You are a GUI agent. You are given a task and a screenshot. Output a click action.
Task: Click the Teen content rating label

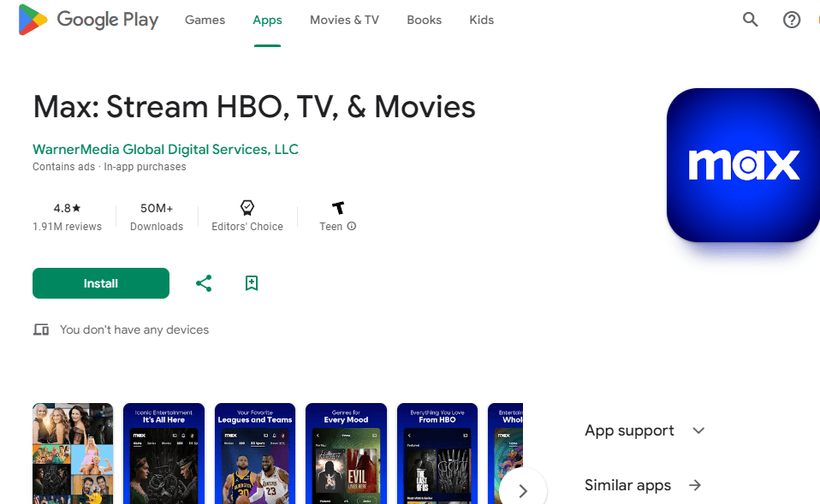(331, 227)
